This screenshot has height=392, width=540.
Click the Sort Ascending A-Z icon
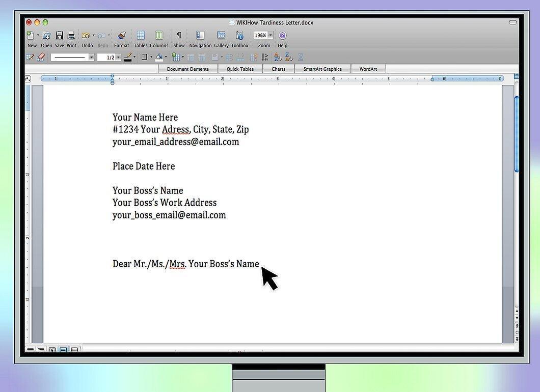pos(278,57)
